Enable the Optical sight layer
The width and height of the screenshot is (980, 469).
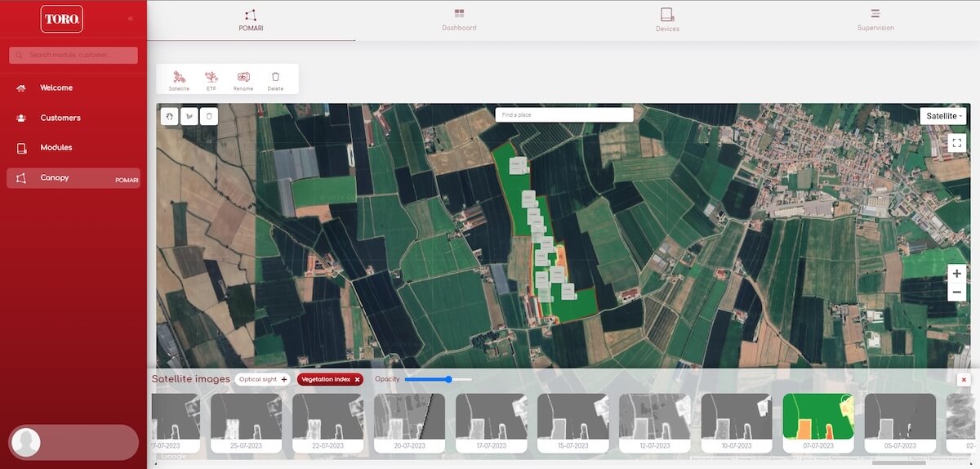point(262,379)
